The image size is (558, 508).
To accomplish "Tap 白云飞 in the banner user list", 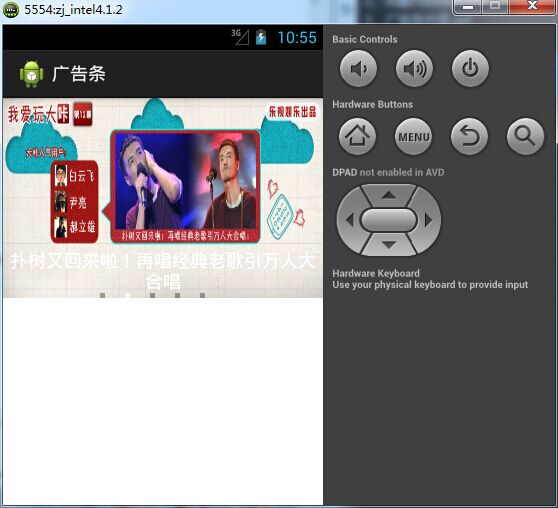I will tap(75, 176).
